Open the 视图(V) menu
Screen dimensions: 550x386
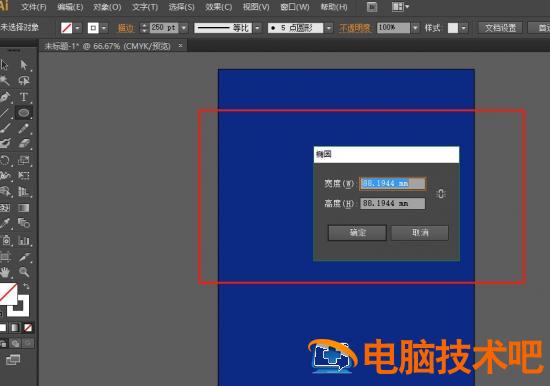pos(256,7)
